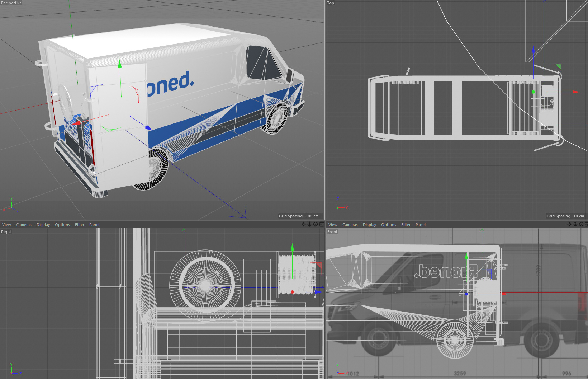The image size is (588, 379).
Task: Click the blue axis cone handle in Perspective view
Action: point(148,128)
